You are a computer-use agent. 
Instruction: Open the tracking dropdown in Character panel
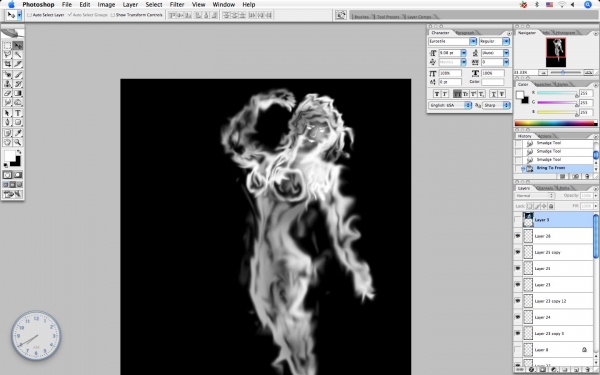tap(506, 62)
